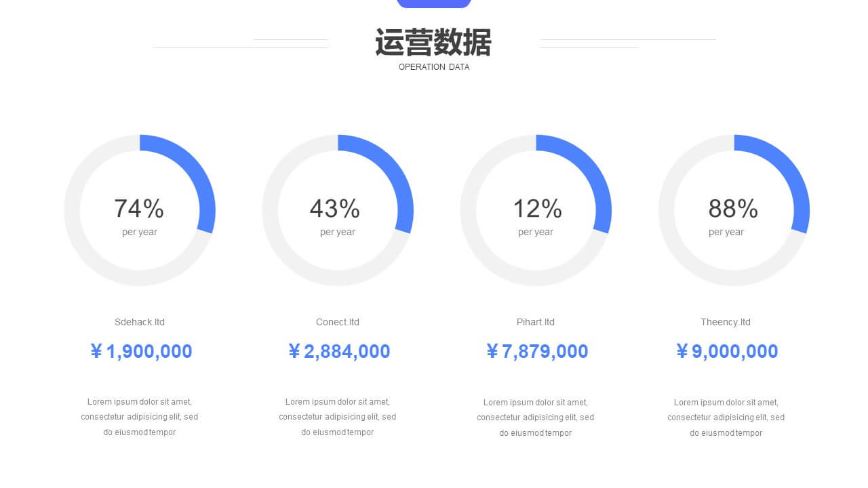This screenshot has height=488, width=868.
Task: Select Lorem ipsum paragraph under ¥2,884,000
Action: [338, 417]
